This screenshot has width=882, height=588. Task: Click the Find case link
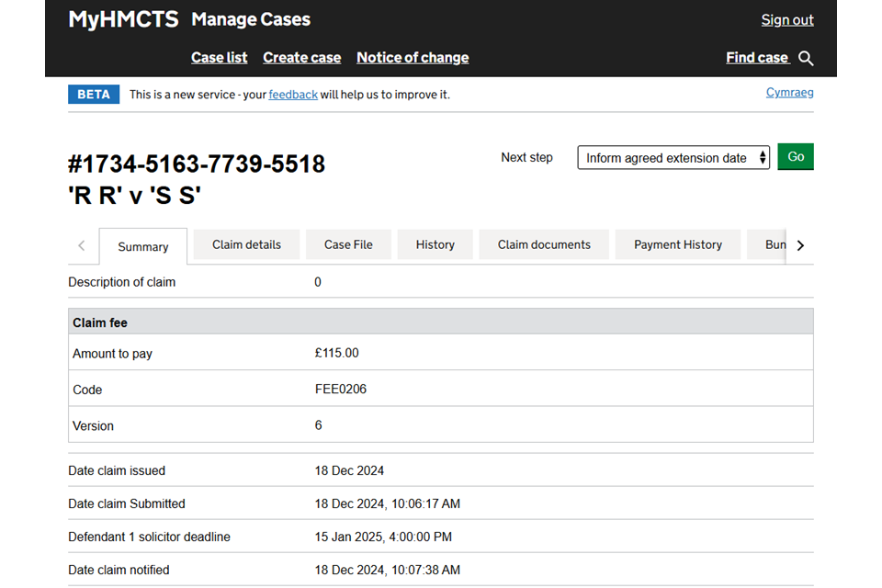click(x=757, y=57)
